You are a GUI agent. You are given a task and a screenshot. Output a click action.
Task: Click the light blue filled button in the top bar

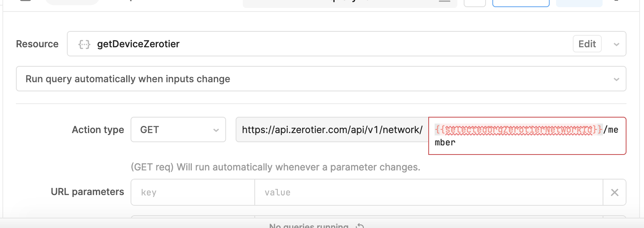point(579,3)
